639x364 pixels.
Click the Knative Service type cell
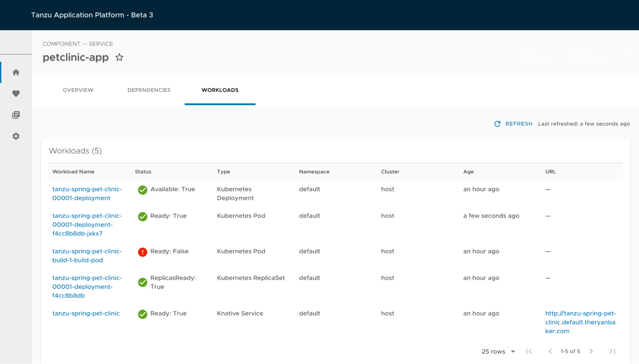(240, 314)
